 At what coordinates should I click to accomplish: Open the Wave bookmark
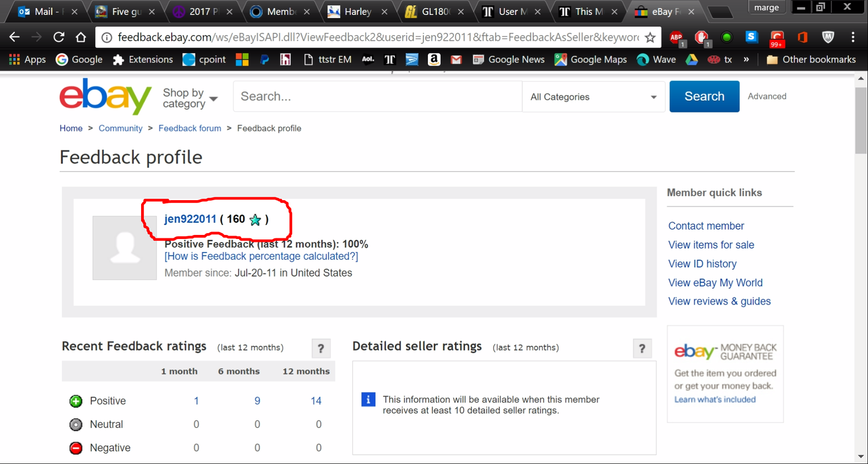[657, 59]
